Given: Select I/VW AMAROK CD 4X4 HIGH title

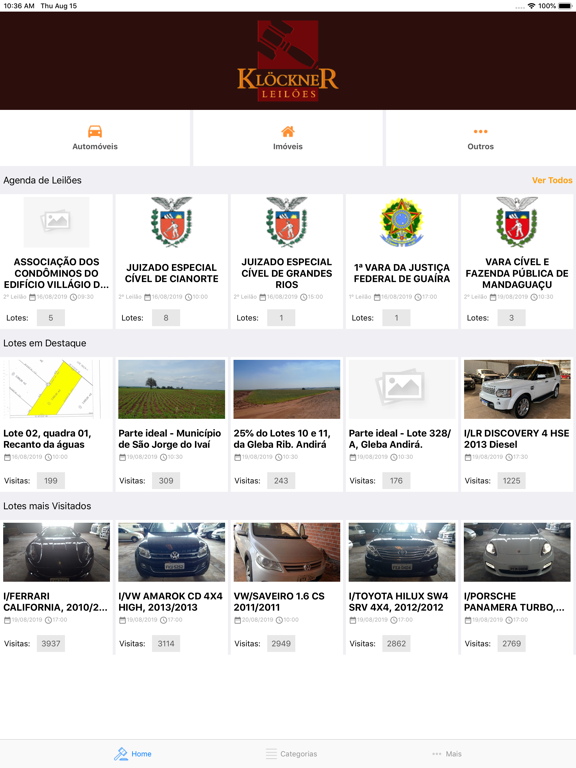Looking at the screenshot, I should tap(170, 601).
